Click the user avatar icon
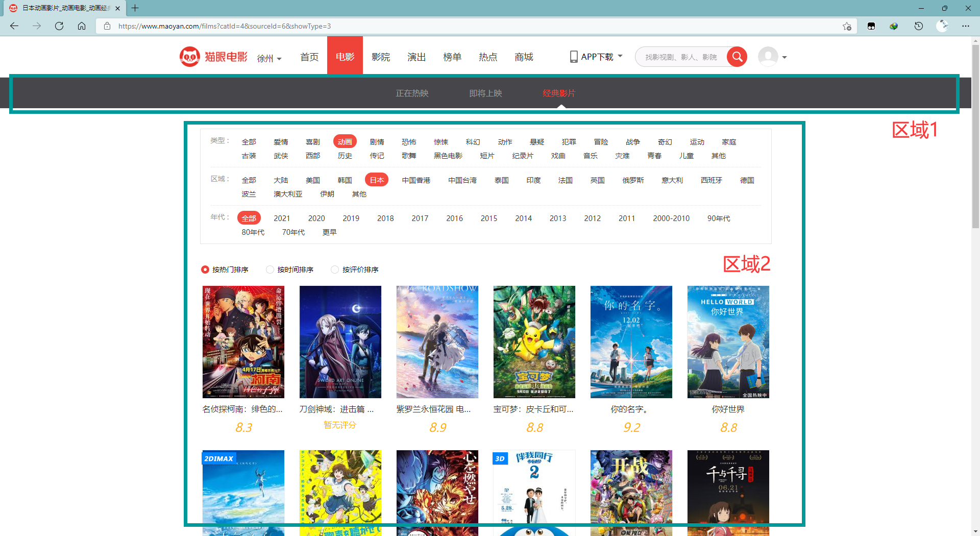980x536 pixels. [x=768, y=57]
